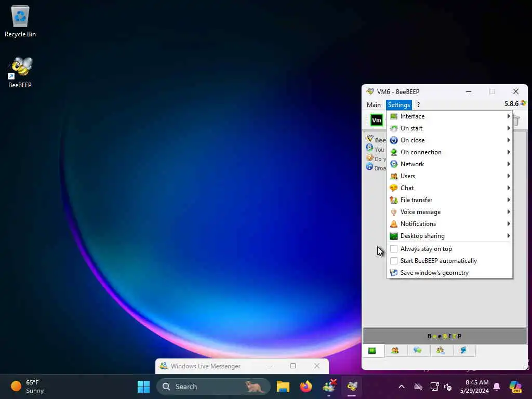Select the BeeBEEP desktop shortcut
532x399 pixels.
[x=20, y=72]
